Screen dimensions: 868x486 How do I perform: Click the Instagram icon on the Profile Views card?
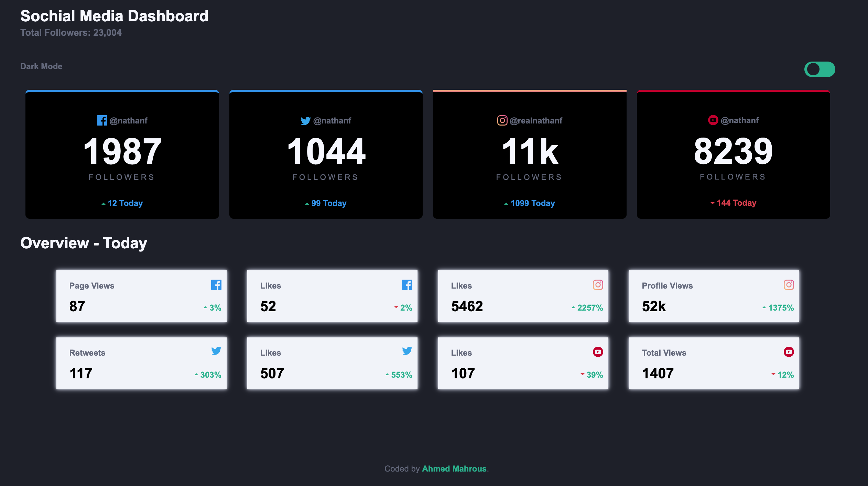pyautogui.click(x=789, y=285)
